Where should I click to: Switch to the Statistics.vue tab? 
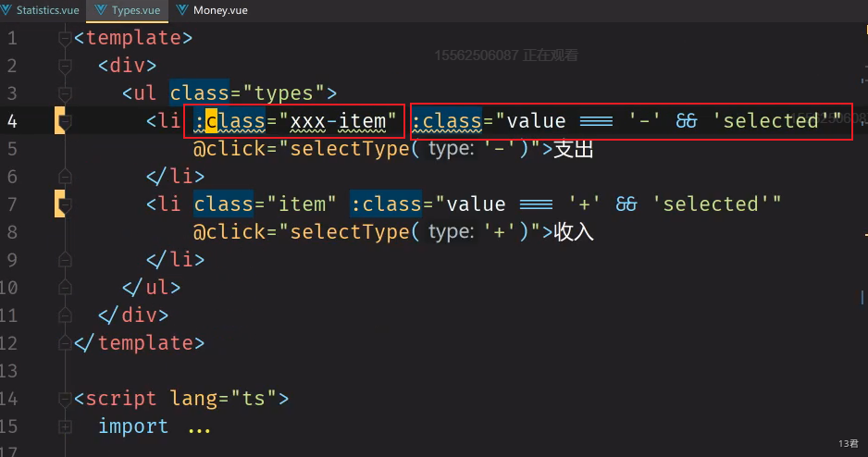(x=41, y=10)
